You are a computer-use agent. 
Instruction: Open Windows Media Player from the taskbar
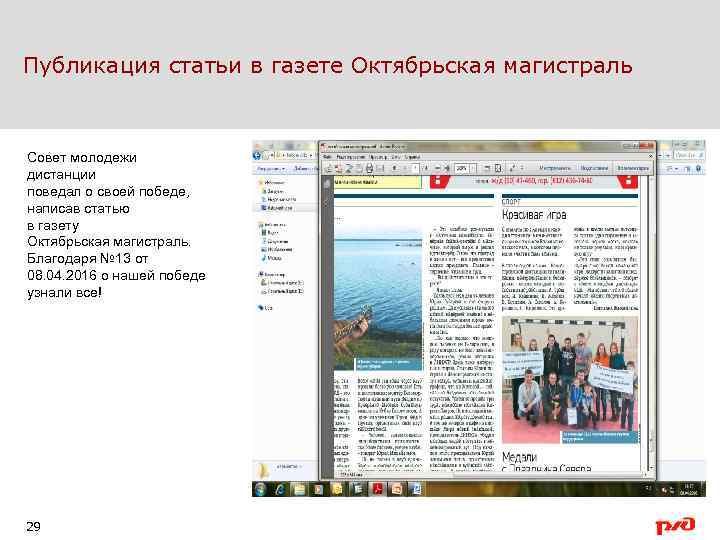point(319,489)
